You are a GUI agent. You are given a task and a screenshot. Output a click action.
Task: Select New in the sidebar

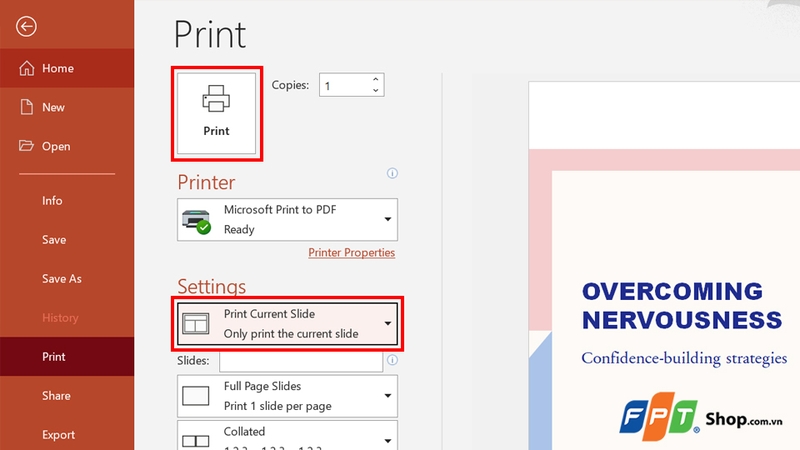(67, 107)
